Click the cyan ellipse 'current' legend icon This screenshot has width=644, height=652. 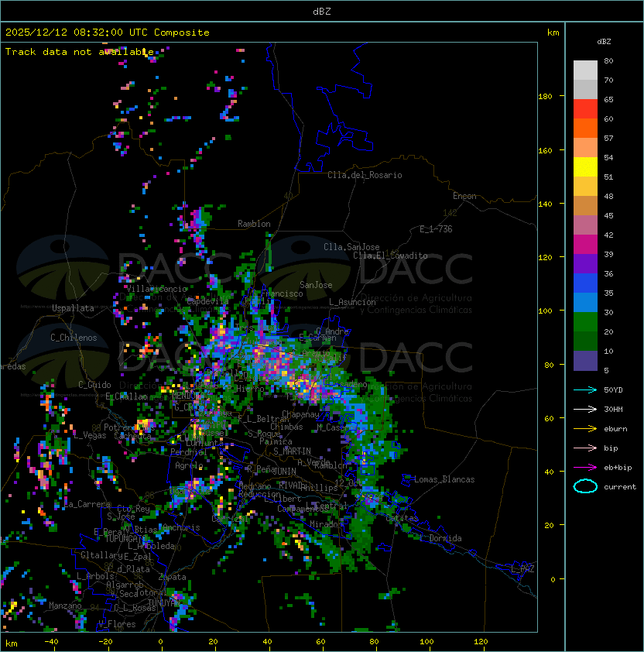click(x=585, y=486)
